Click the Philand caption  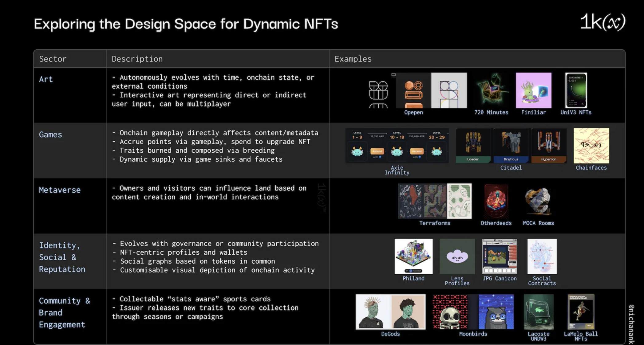tap(413, 278)
